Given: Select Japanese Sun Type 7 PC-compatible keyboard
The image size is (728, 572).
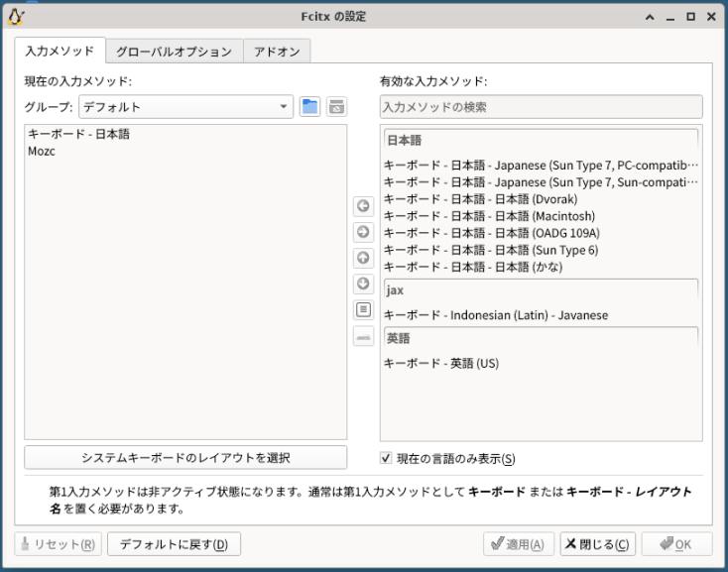Looking at the screenshot, I should point(541,166).
